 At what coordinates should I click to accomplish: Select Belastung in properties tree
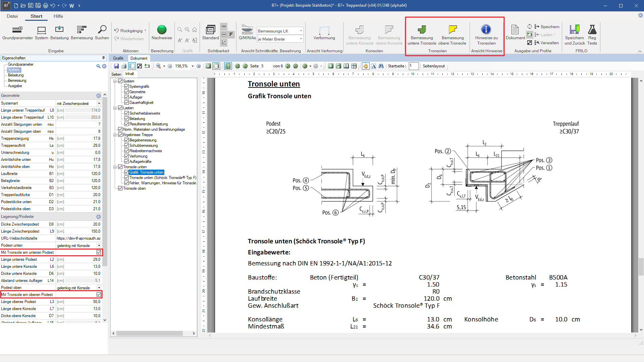(16, 75)
